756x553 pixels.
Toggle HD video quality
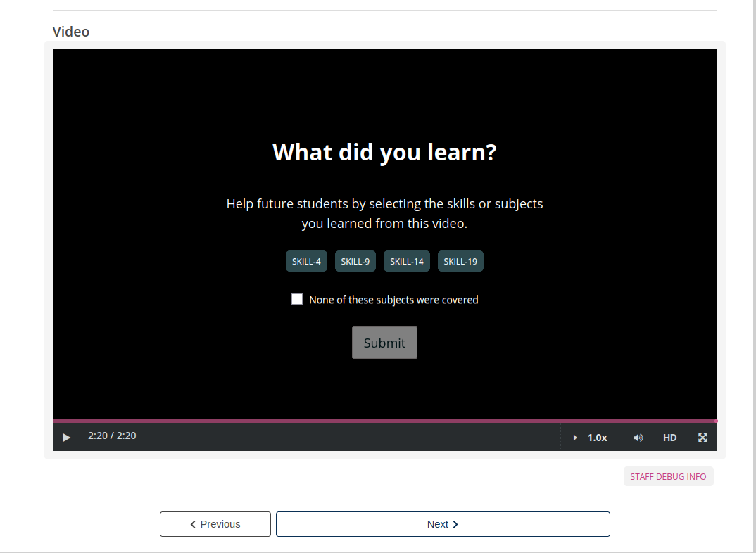(x=669, y=437)
